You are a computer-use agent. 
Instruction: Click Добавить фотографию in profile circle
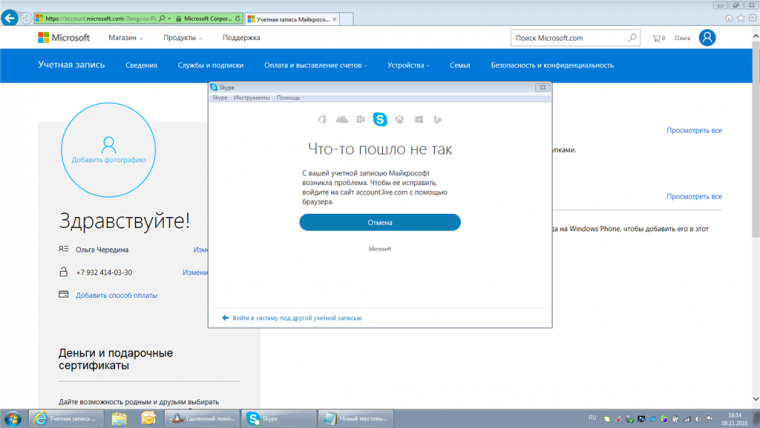(x=109, y=160)
